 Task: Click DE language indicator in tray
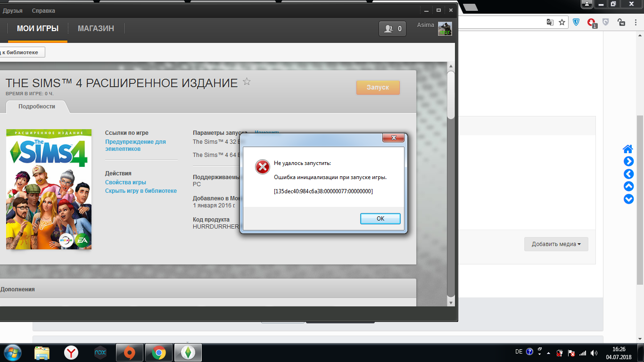pos(519,352)
